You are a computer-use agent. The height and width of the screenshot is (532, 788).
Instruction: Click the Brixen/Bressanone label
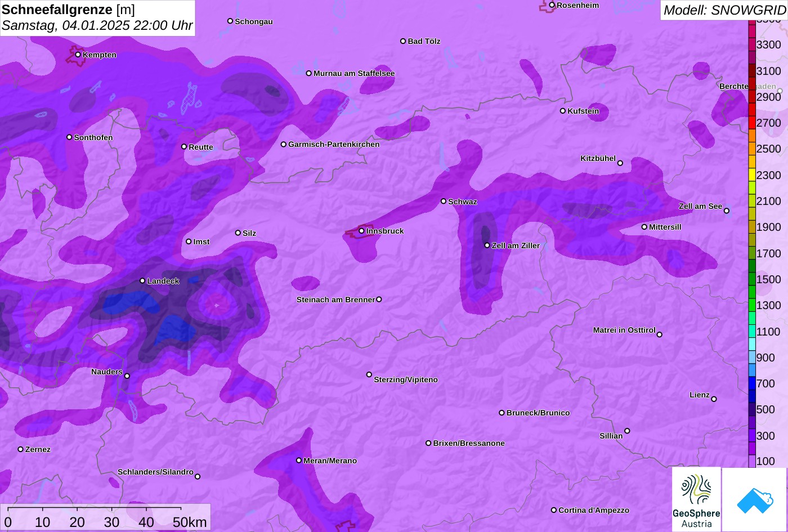469,443
